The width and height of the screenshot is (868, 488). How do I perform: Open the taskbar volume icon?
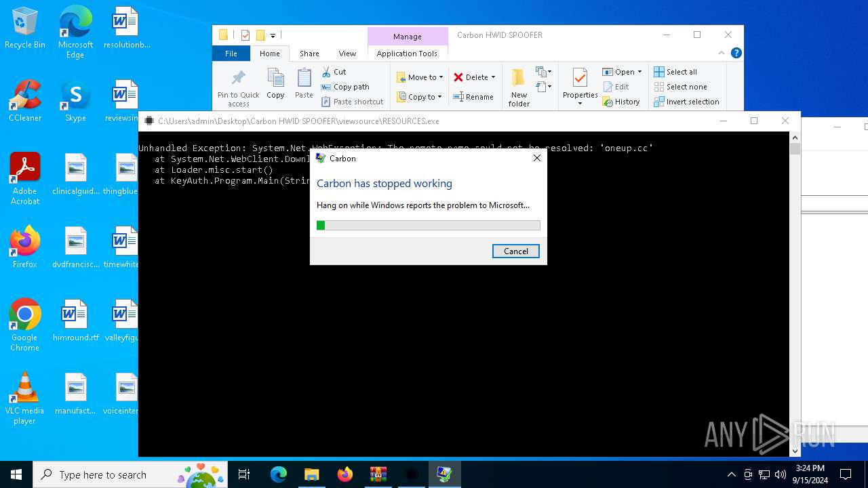coord(781,474)
